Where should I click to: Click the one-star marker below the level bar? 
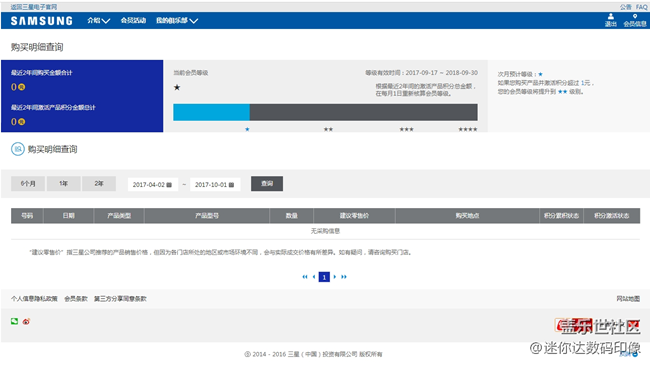point(247,129)
